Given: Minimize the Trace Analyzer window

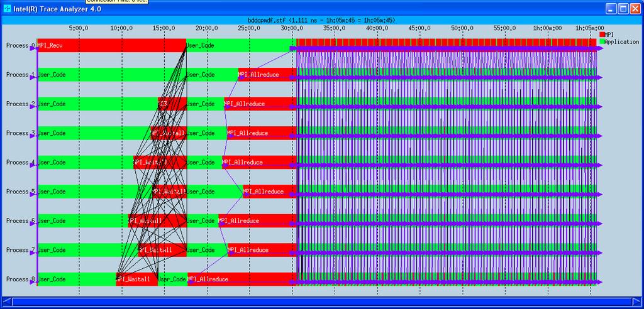Looking at the screenshot, I should point(611,9).
